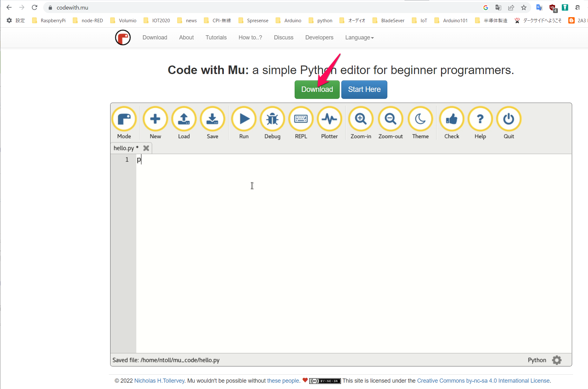Screen dimensions: 588x389
Task: Click the Mu logo on the site header
Action: [x=123, y=38]
